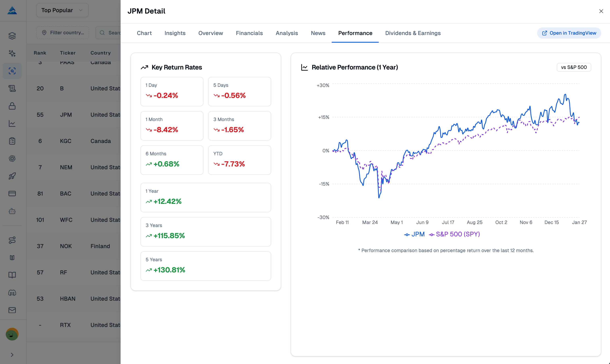Screen dimensions: 610x364
Task: Open the news scroll icon in sidebar
Action: [x=12, y=89]
